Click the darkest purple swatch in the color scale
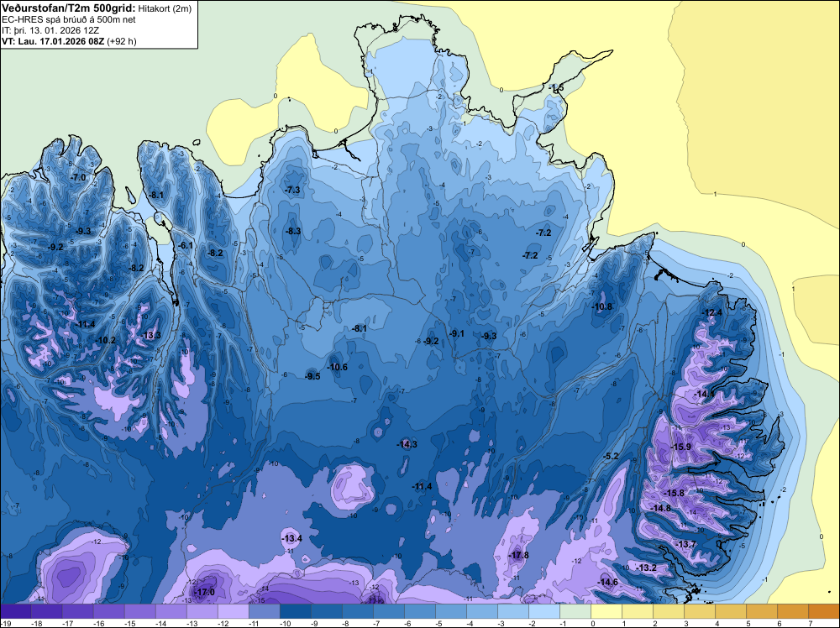 pos(15,611)
